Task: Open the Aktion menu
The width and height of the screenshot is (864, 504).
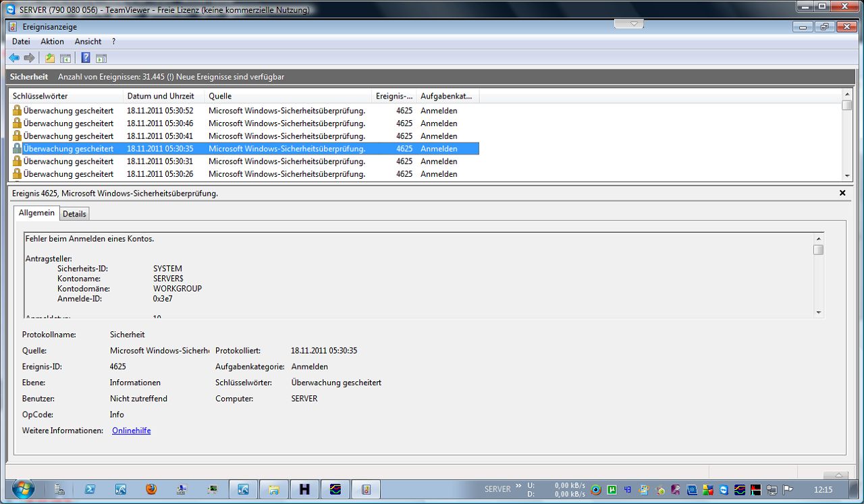Action: click(52, 42)
